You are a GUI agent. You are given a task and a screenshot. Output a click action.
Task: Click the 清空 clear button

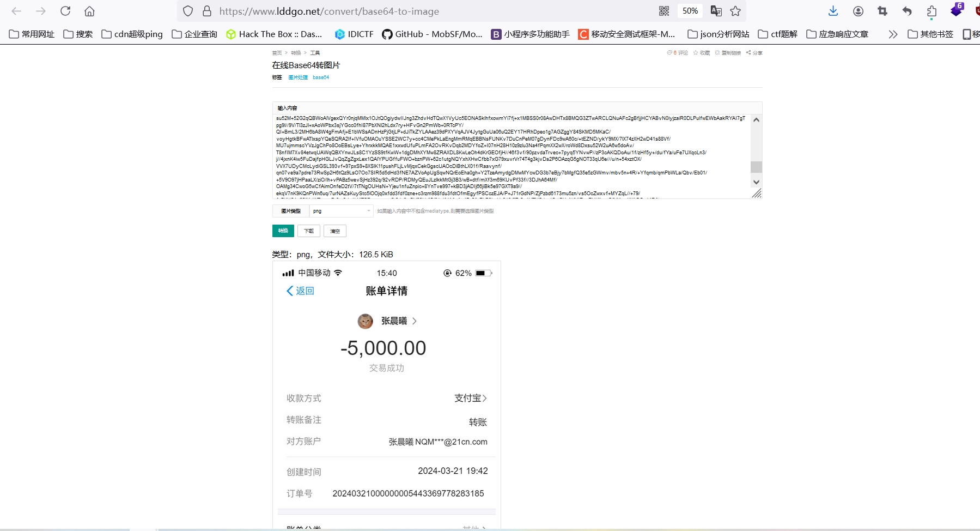(335, 231)
